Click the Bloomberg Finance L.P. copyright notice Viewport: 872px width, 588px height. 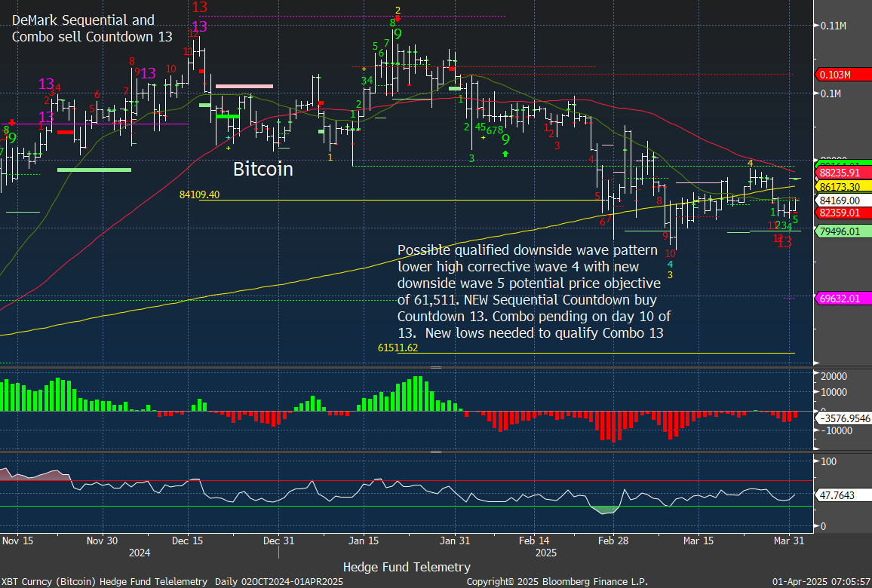tap(557, 581)
